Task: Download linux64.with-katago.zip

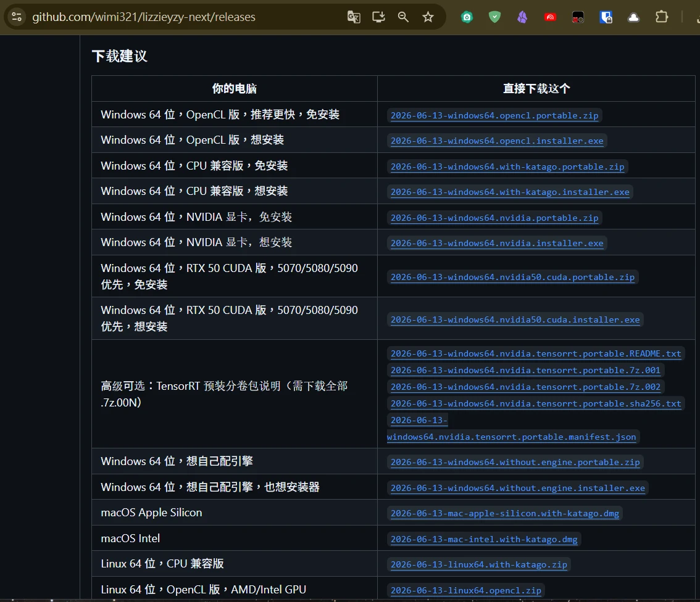Action: 478,565
